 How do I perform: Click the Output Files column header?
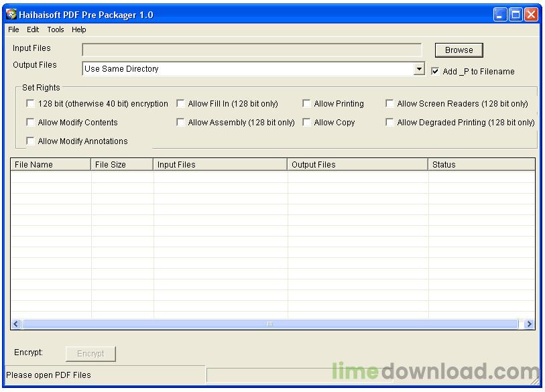(x=358, y=164)
